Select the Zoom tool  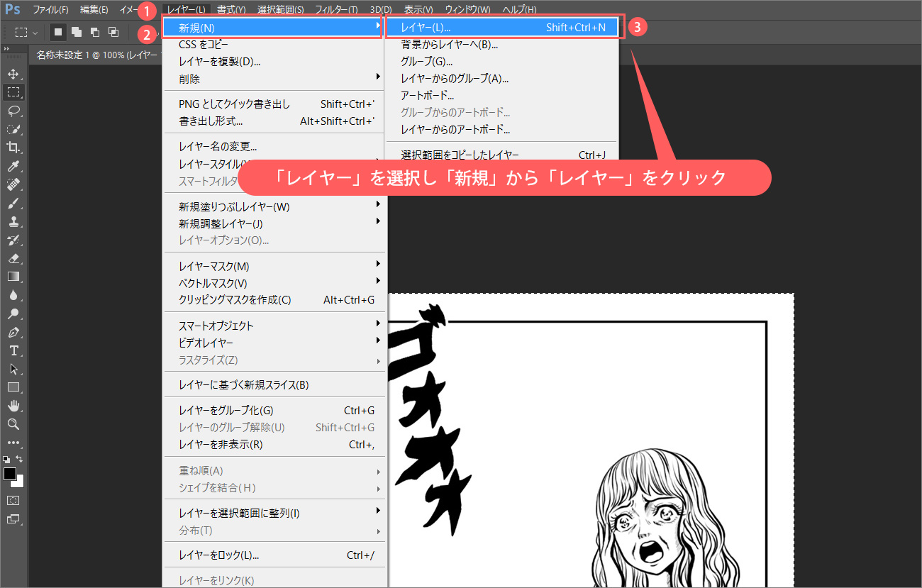13,424
